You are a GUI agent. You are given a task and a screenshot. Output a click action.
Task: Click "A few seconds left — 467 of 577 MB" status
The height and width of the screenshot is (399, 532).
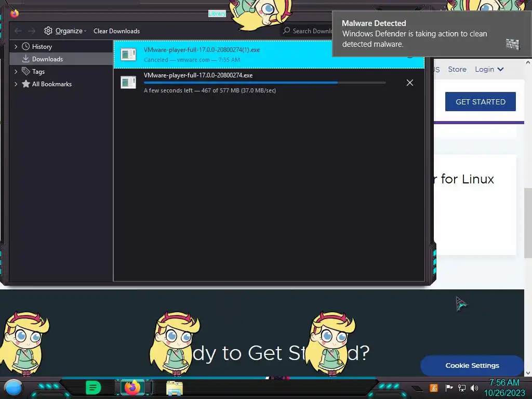[210, 90]
